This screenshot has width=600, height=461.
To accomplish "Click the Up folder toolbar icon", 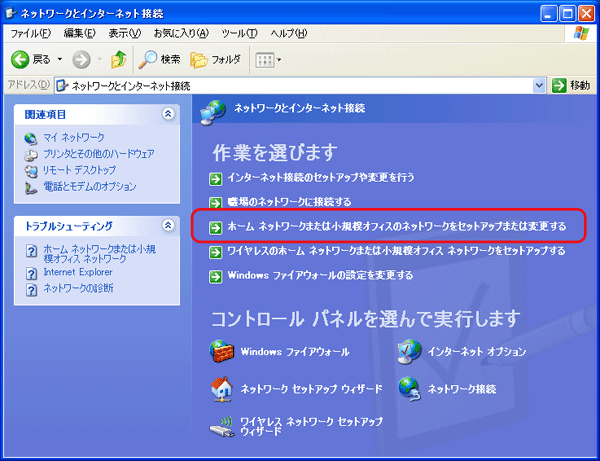I will pyautogui.click(x=119, y=59).
